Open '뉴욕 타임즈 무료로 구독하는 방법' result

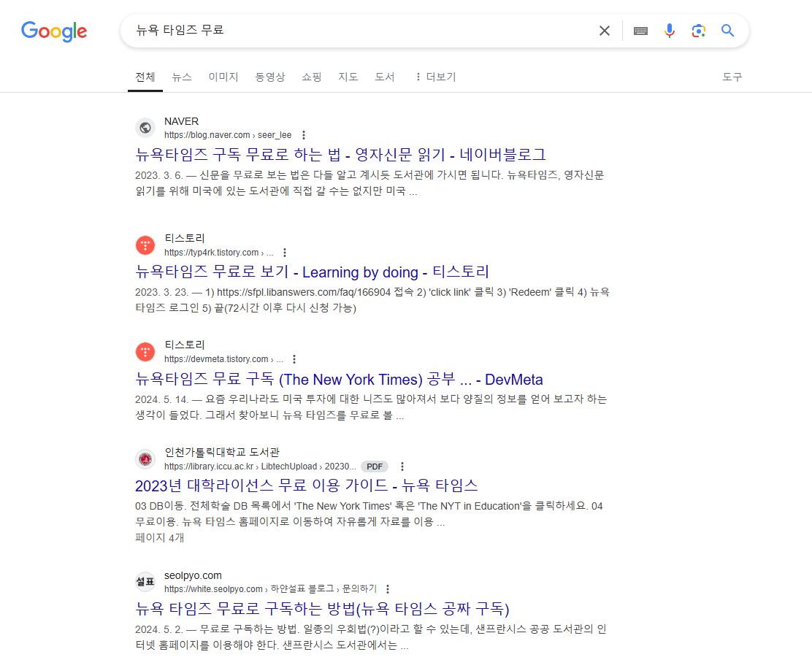[322, 609]
